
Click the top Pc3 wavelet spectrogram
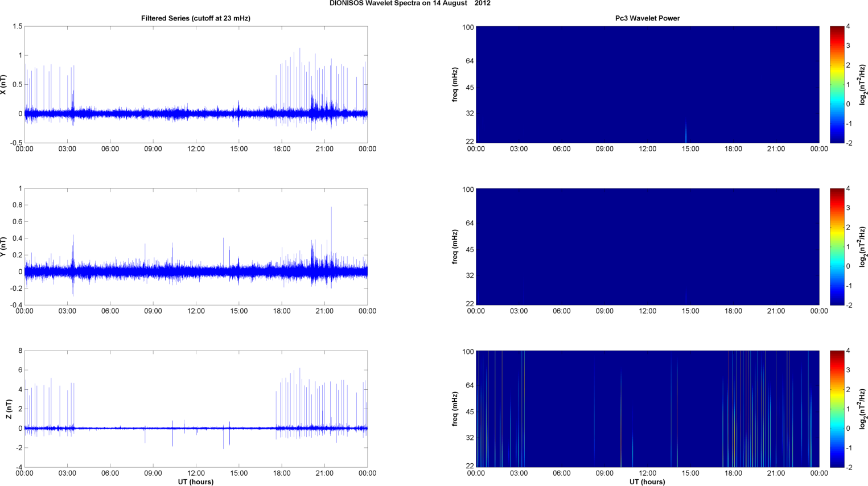pyautogui.click(x=647, y=84)
